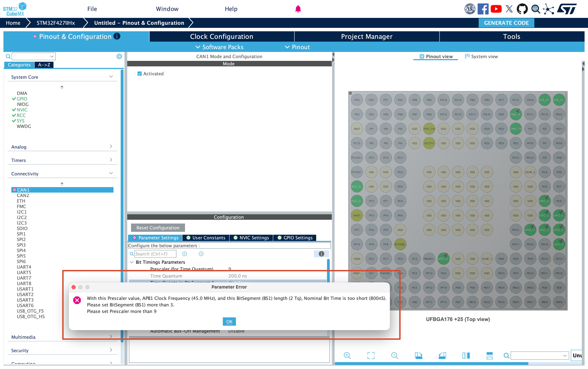Screen dimensions: 588x369
Task: Click the horizontal scrollbar under the pinout view
Action: [x=431, y=364]
